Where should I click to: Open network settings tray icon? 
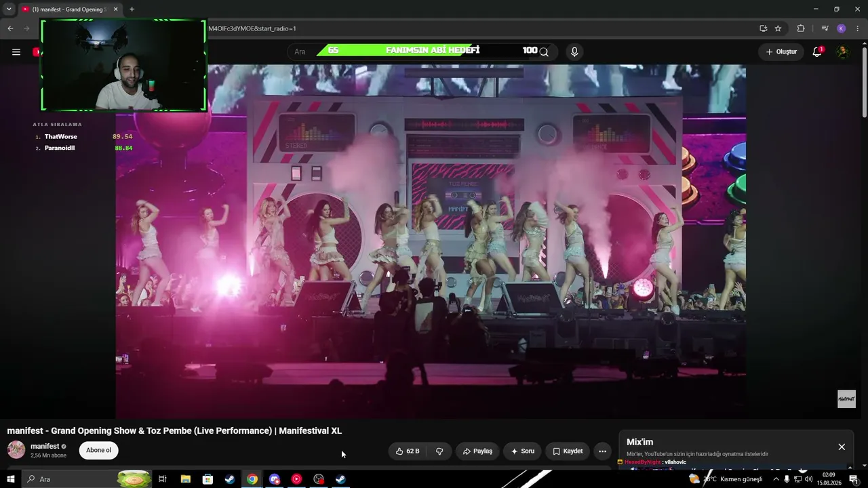797,479
